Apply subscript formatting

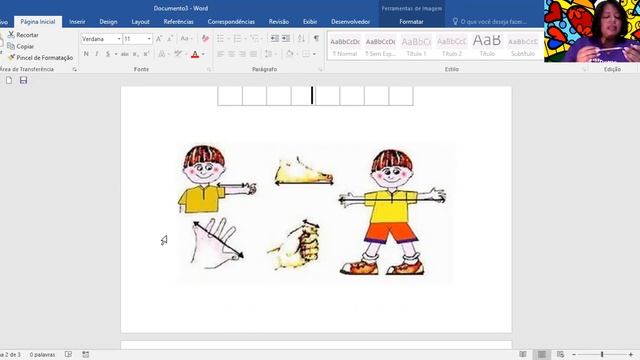(136, 54)
